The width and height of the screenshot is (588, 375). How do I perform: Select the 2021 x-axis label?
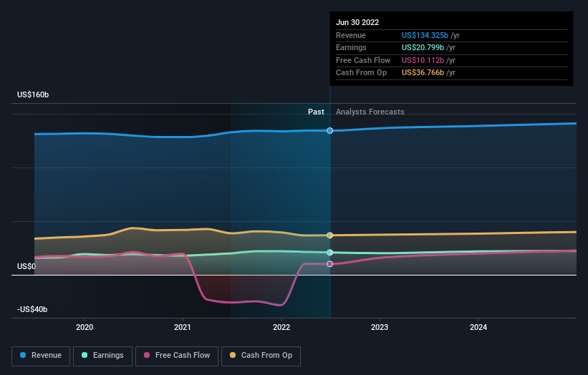click(x=183, y=327)
